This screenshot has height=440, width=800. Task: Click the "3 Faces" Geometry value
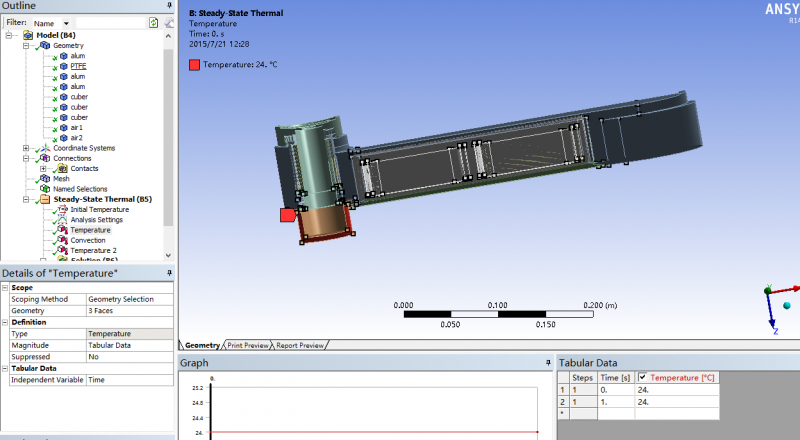click(130, 311)
